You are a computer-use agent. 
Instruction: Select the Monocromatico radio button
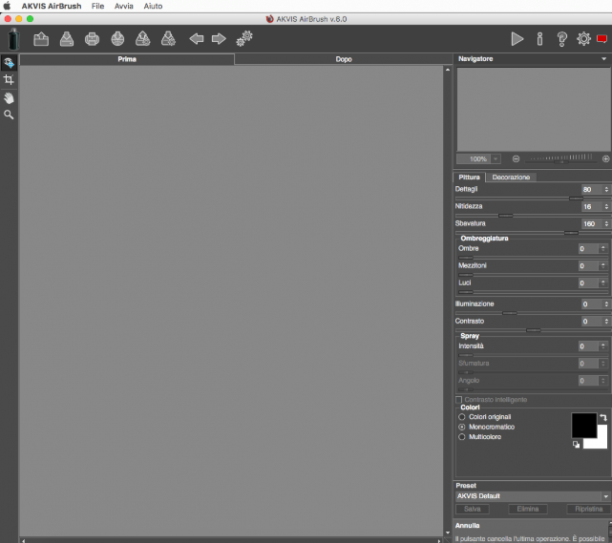point(462,427)
